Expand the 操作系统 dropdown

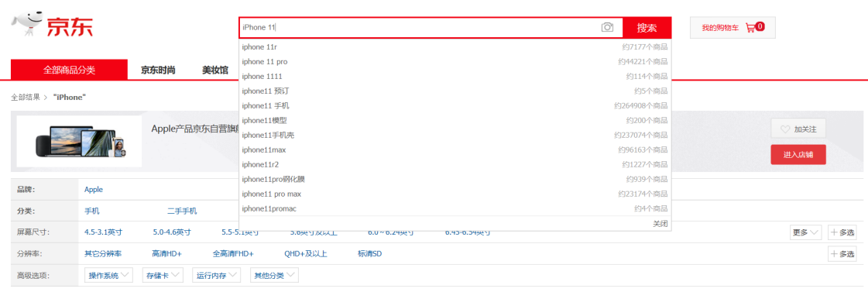(108, 276)
